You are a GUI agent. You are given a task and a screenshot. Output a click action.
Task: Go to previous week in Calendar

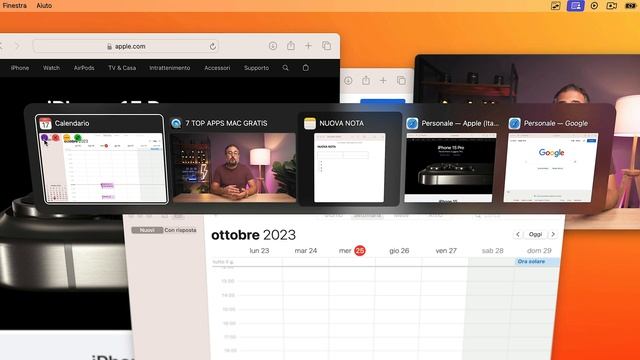pyautogui.click(x=518, y=234)
